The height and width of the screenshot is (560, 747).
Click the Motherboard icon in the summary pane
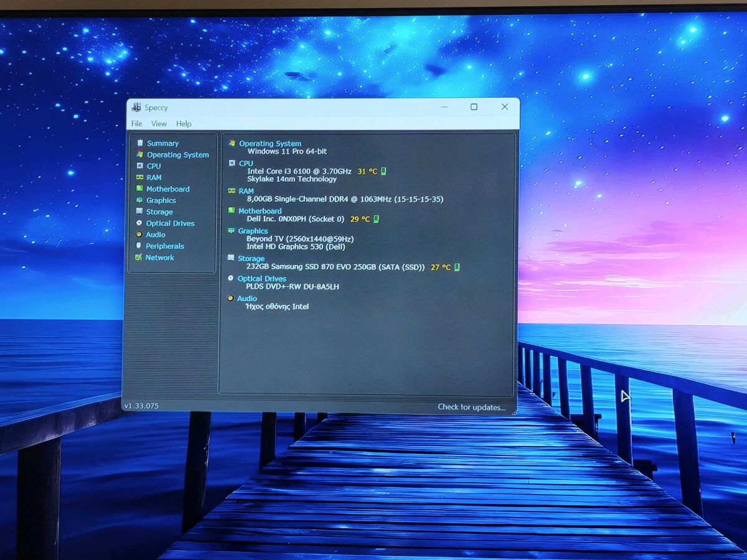[x=232, y=211]
